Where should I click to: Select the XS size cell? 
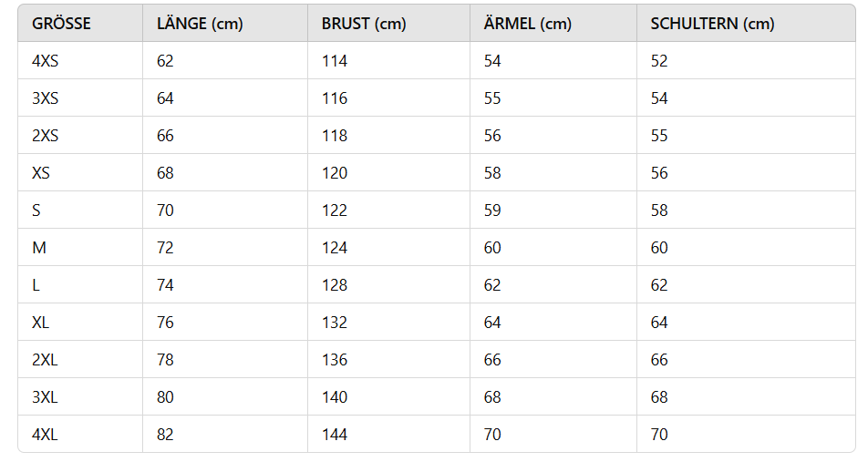pos(41,173)
